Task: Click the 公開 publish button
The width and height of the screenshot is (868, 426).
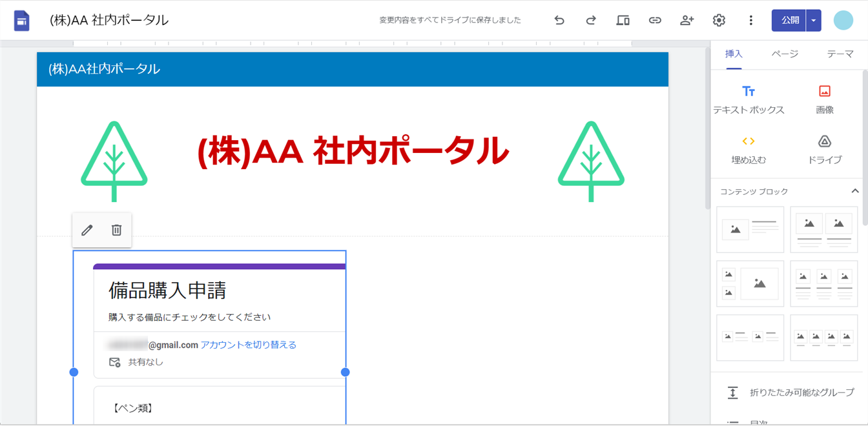Action: 789,21
